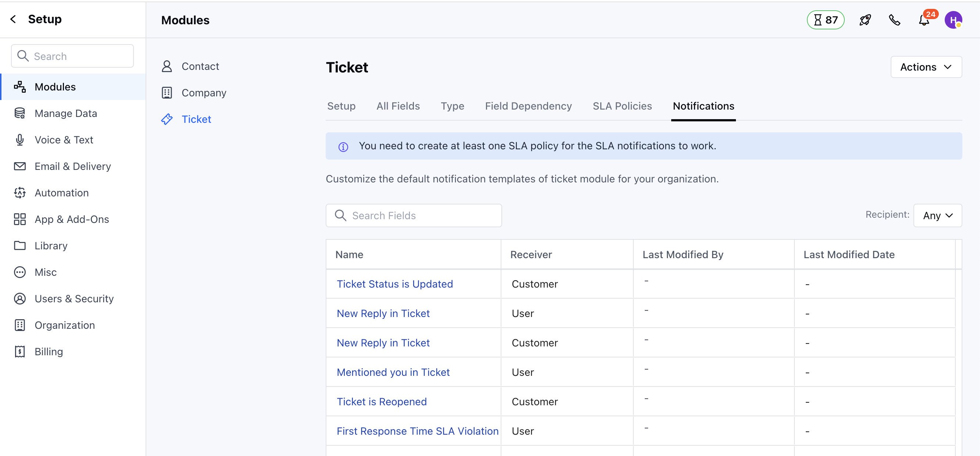Switch to the SLA Policies tab
Viewport: 980px width, 456px height.
[x=622, y=106]
